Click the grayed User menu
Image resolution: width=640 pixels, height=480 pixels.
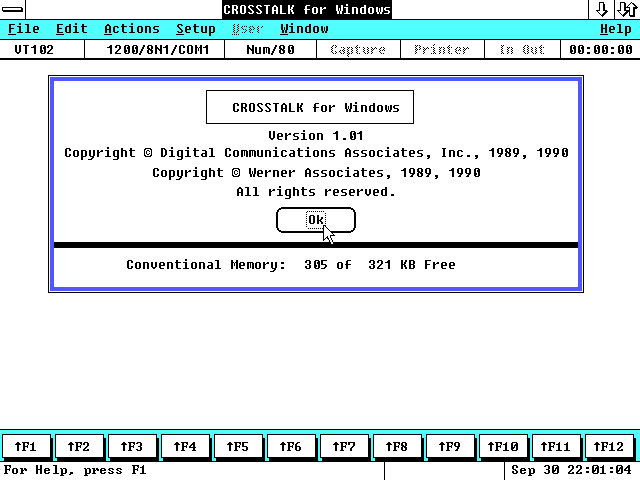pyautogui.click(x=247, y=29)
